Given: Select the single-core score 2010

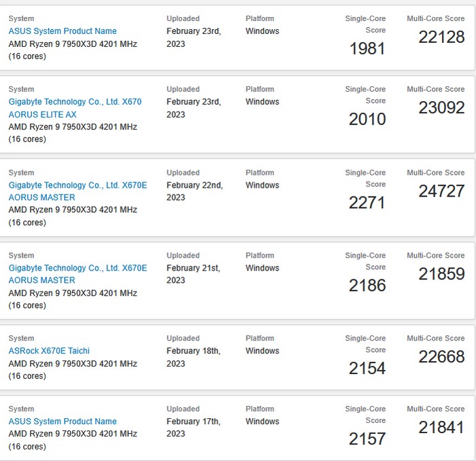Looking at the screenshot, I should point(367,120).
